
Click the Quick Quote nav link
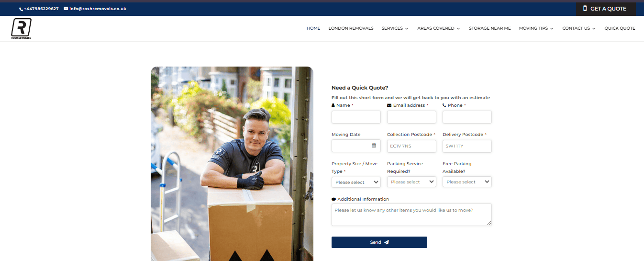click(x=620, y=28)
